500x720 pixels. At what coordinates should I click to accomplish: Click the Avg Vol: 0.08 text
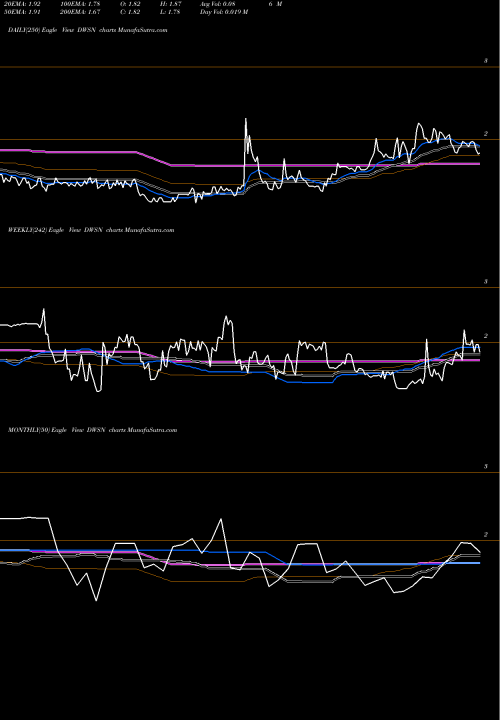(217, 4)
